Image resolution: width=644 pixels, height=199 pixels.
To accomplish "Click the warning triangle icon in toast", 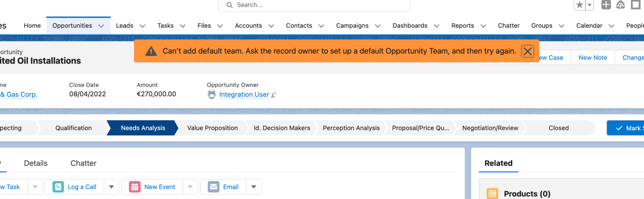I will click(x=151, y=51).
